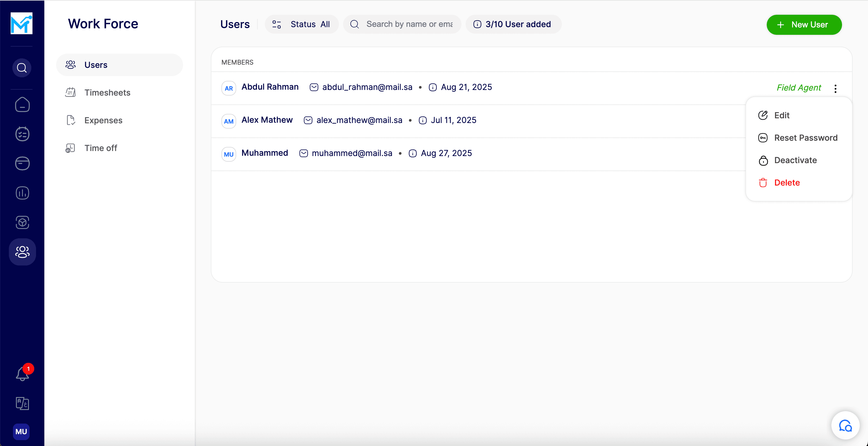Click the info icon beside Aug 21, 2025

(433, 87)
